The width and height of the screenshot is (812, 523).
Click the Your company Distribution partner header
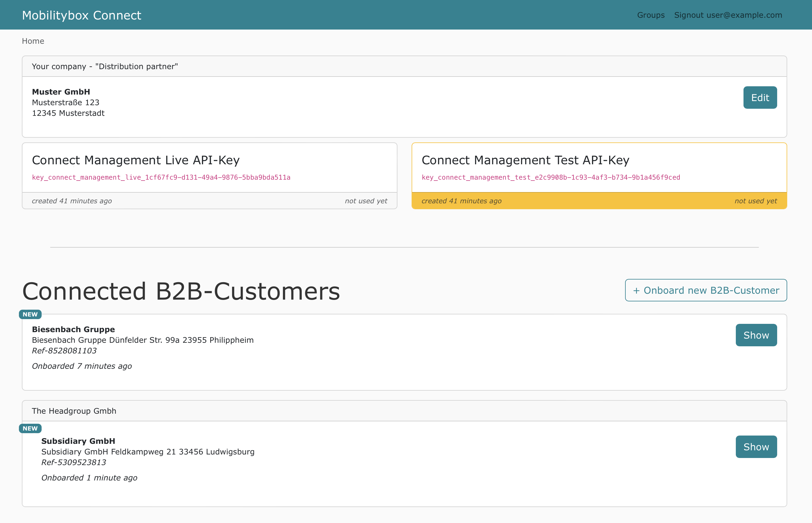405,66
